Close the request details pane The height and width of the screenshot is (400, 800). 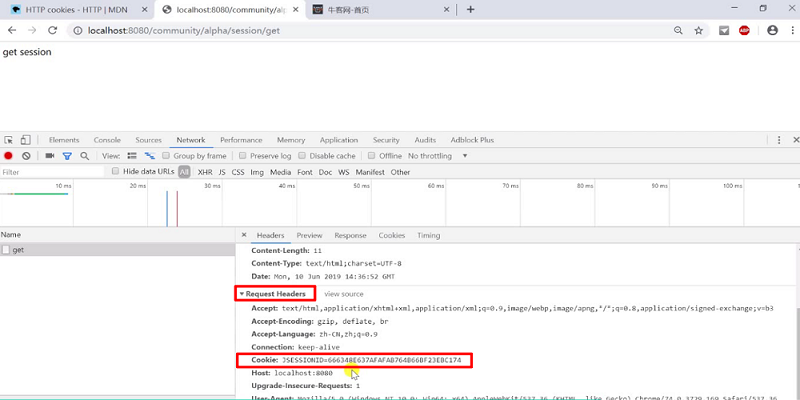click(244, 235)
